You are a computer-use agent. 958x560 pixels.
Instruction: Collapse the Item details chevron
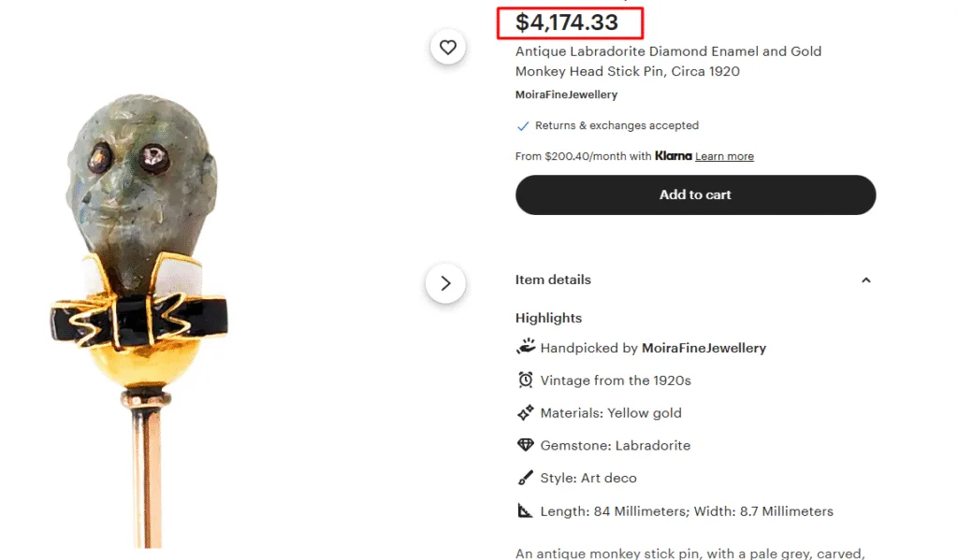coord(865,280)
